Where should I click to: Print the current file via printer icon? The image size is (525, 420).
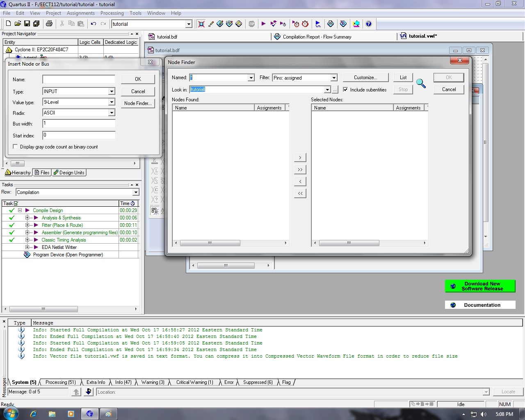click(x=49, y=23)
